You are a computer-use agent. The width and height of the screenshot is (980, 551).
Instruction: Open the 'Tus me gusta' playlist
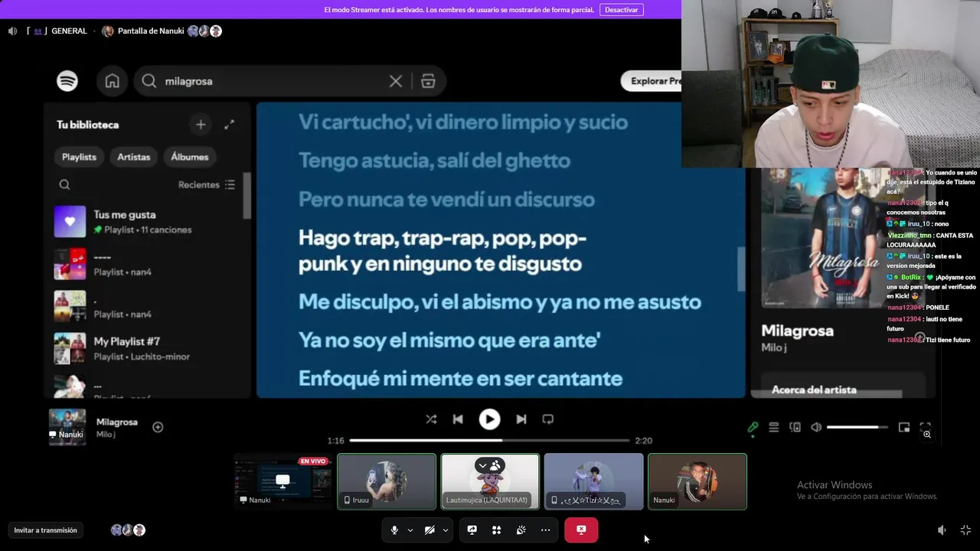click(x=145, y=222)
